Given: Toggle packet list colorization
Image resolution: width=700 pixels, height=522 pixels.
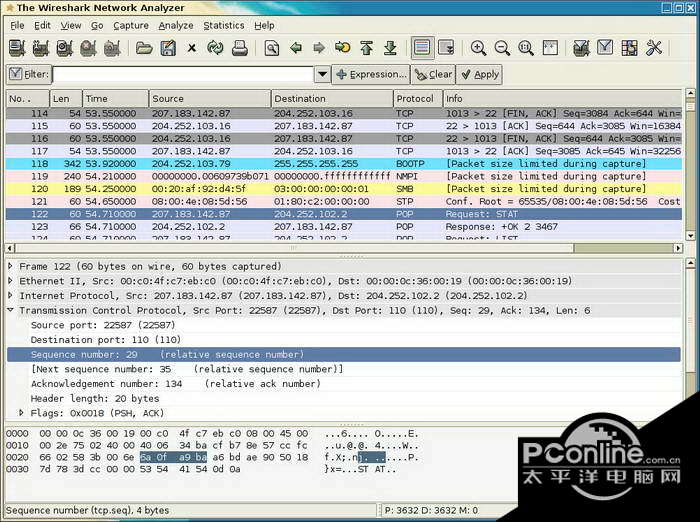Looking at the screenshot, I should click(x=422, y=47).
